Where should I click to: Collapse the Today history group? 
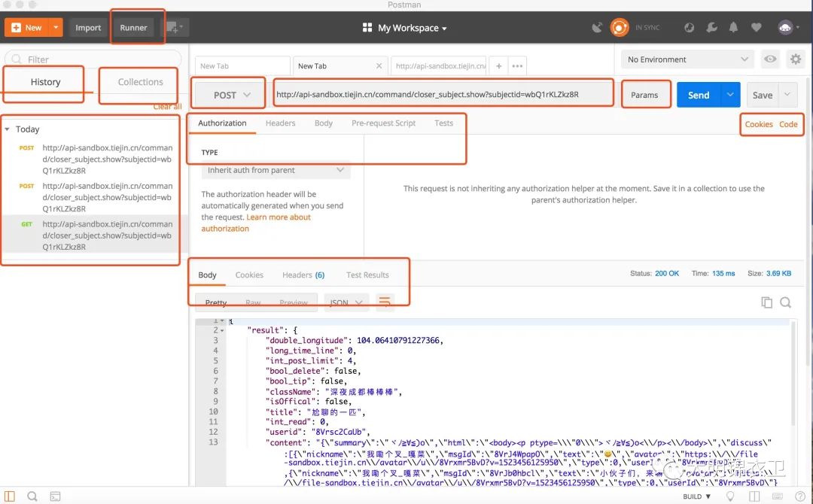pyautogui.click(x=8, y=129)
